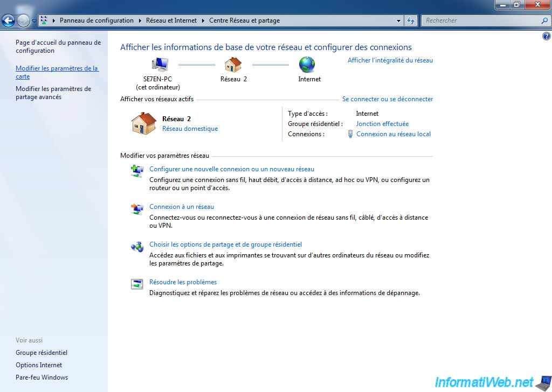Click the magnifier search icon

[x=544, y=20]
